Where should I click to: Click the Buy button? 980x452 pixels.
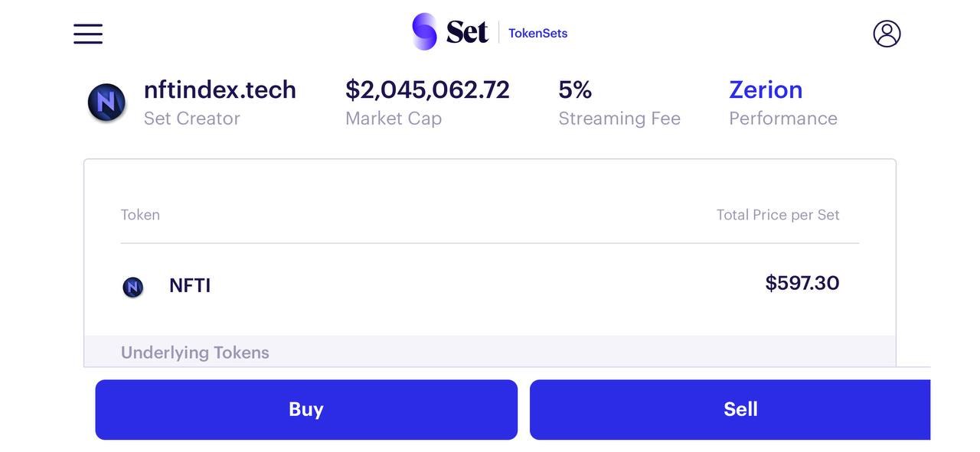306,410
